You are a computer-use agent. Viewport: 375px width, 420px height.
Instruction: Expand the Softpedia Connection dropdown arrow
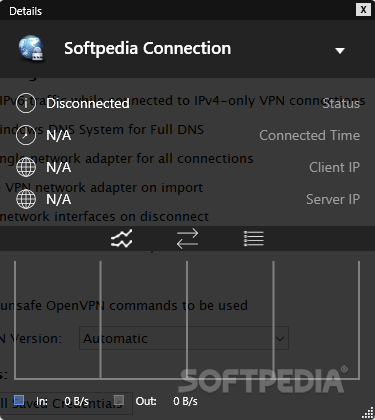pos(340,51)
